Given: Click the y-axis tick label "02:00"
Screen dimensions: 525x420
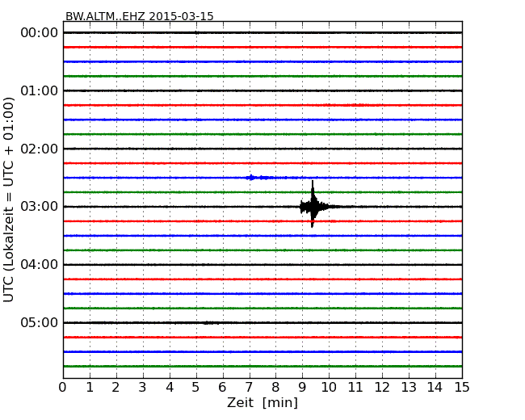Looking at the screenshot, I should point(40,149).
